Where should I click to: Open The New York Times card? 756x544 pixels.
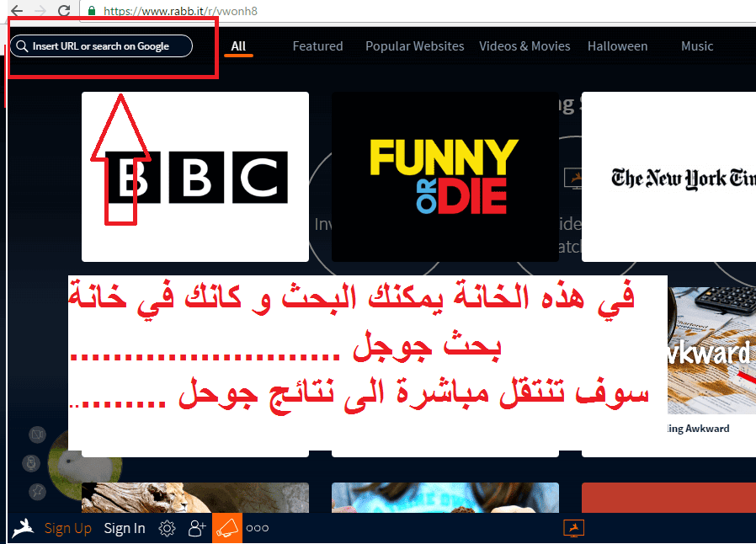[668, 177]
